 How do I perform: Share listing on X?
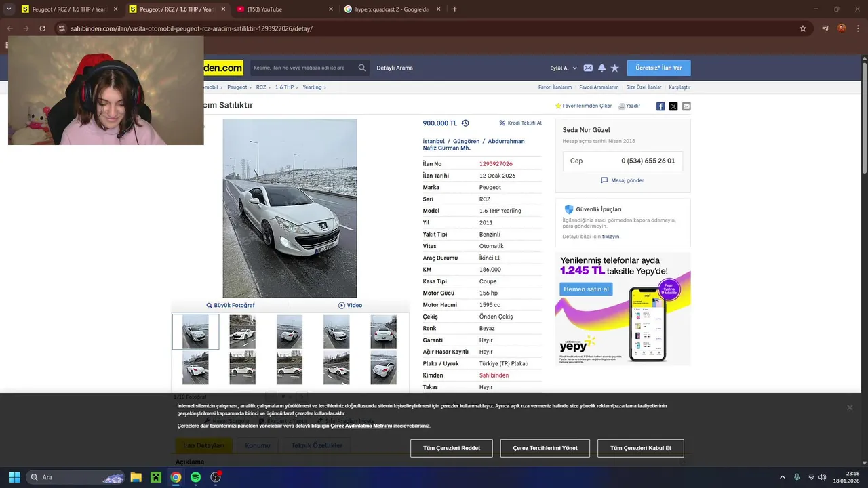tap(673, 106)
